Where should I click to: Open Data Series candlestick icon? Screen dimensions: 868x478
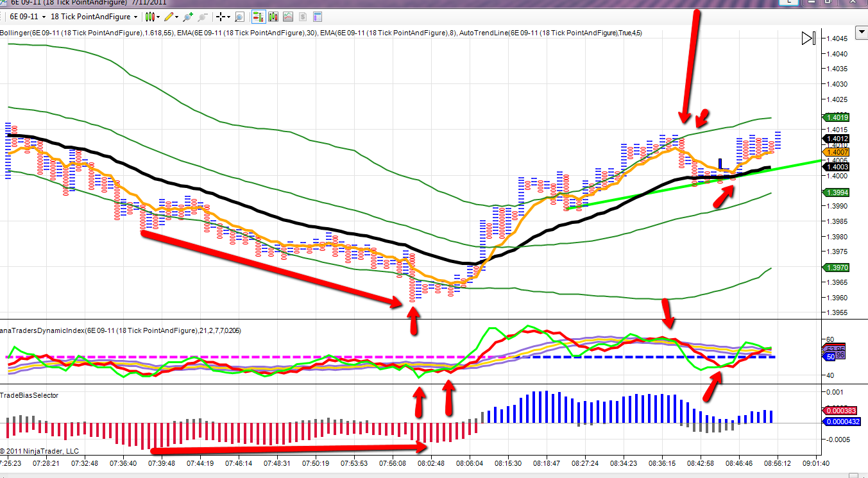pyautogui.click(x=273, y=17)
